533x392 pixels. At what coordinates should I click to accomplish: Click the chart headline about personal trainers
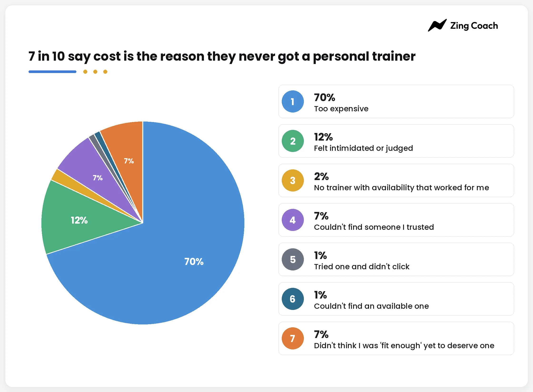(222, 57)
